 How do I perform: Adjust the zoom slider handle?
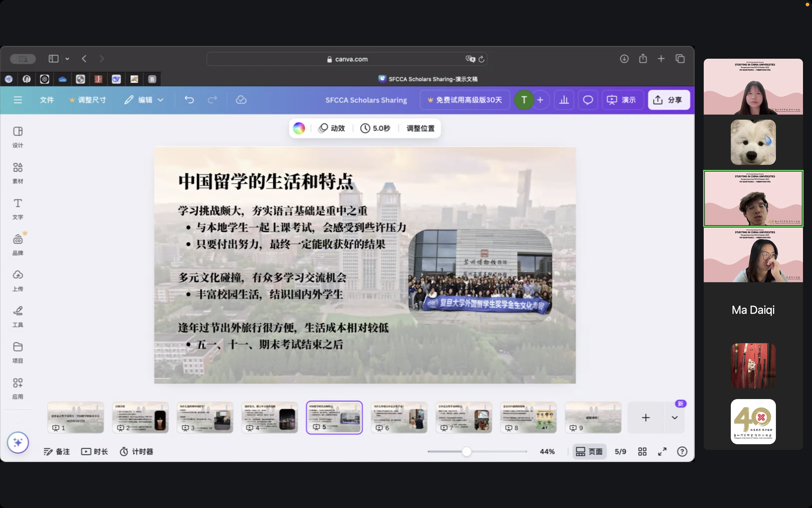click(466, 452)
